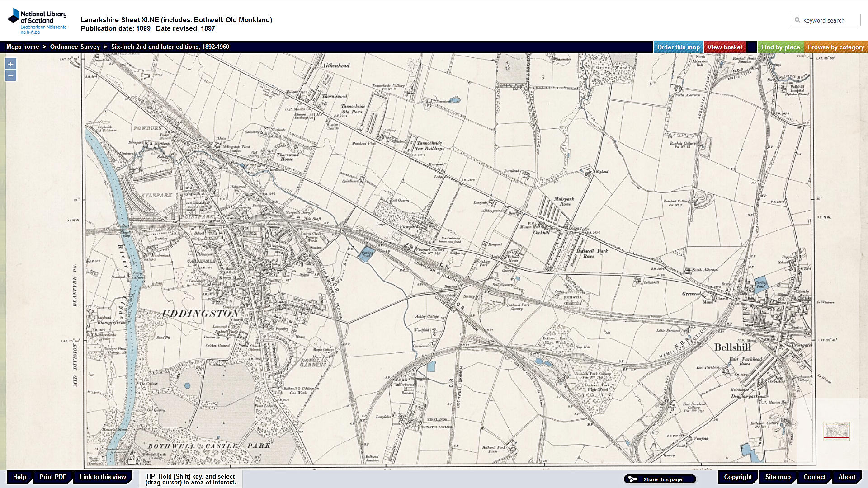Go to Maps home breadcrumb

click(x=23, y=47)
